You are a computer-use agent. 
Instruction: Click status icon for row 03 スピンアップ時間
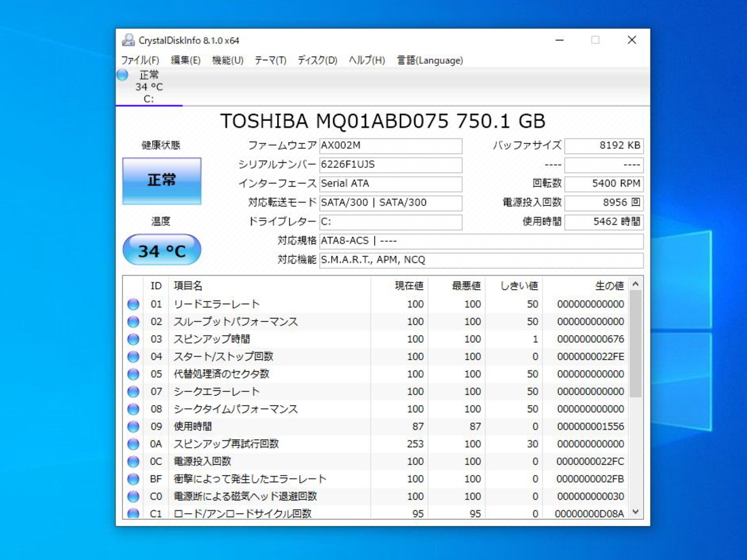click(133, 339)
